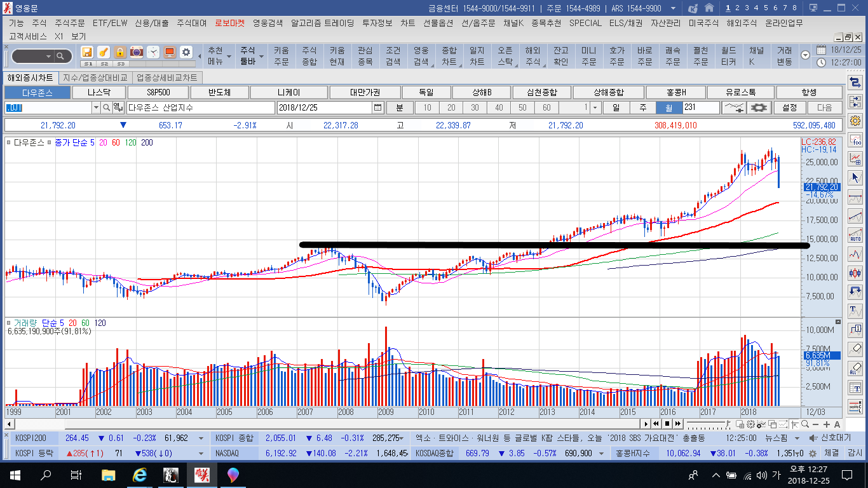Click the camera screen capture icon
Viewport: 868px width, 488px height.
pos(136,52)
